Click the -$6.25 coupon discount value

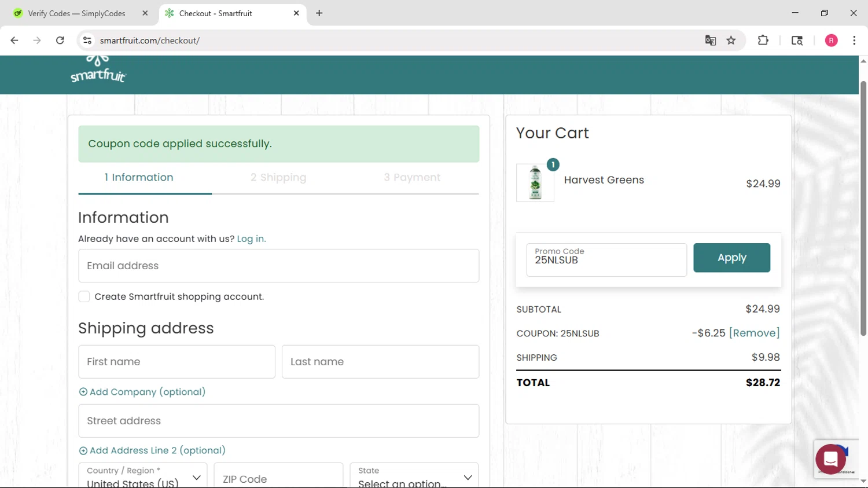(708, 333)
